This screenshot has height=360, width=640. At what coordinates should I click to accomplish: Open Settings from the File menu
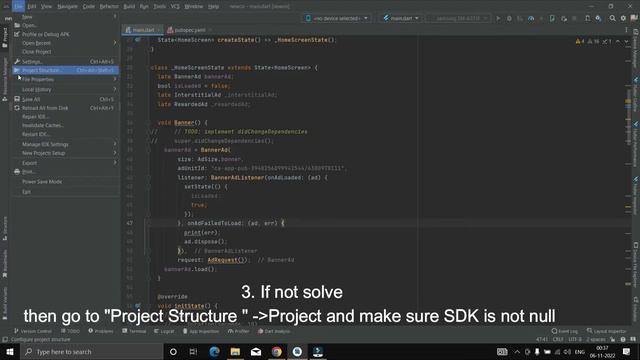click(x=66, y=62)
